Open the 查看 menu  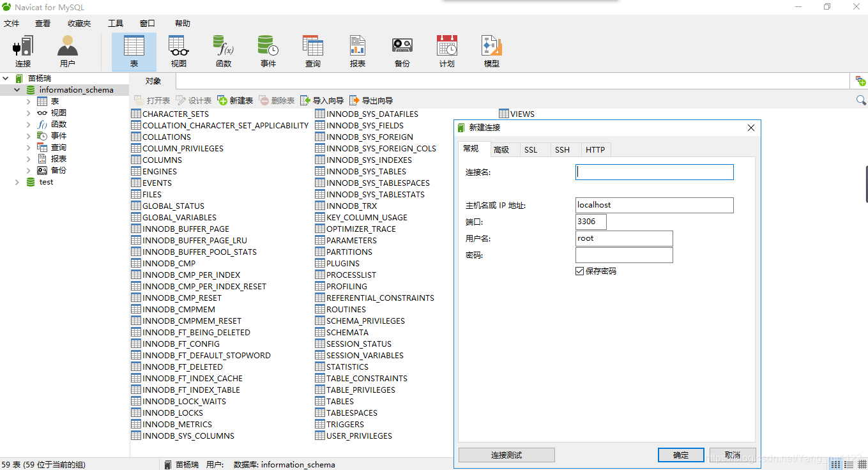(43, 24)
